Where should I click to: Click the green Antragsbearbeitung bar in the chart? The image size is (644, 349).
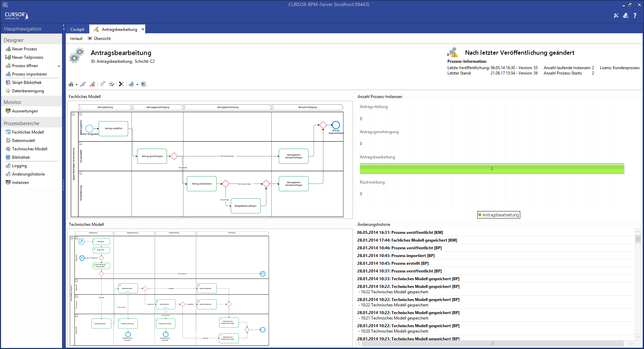coord(492,169)
